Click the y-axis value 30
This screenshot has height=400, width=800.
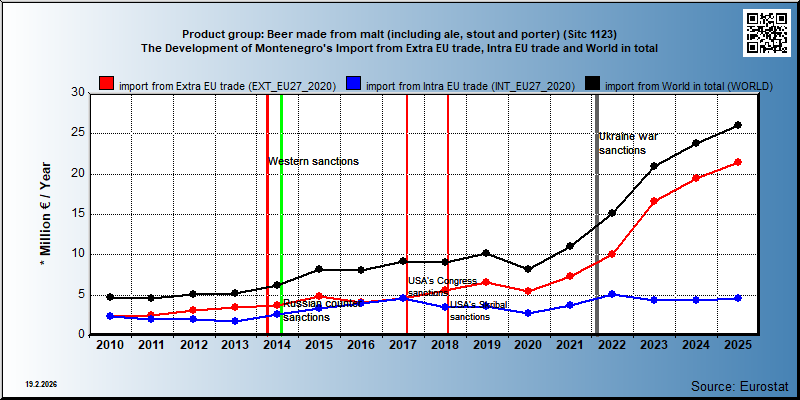point(78,93)
